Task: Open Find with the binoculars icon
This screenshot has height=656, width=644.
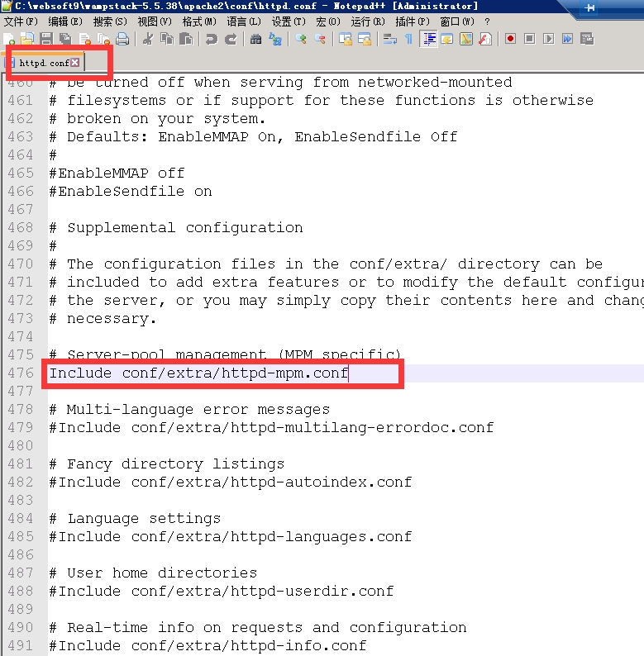Action: click(x=256, y=39)
